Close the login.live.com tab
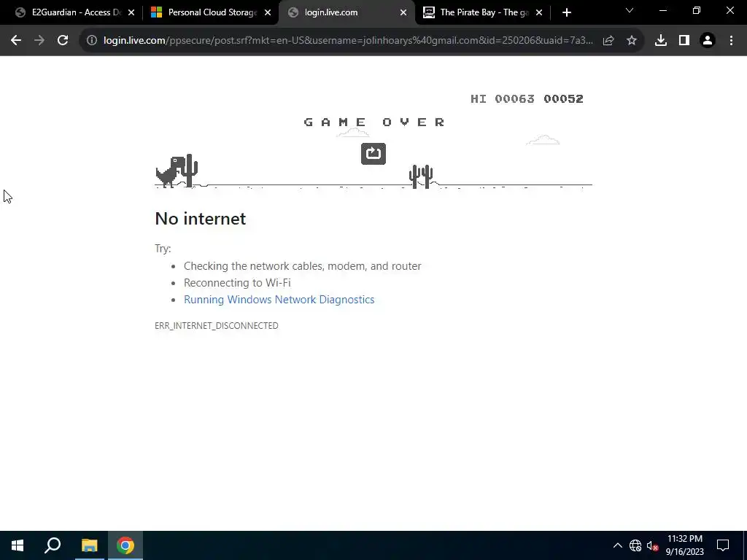 403,12
